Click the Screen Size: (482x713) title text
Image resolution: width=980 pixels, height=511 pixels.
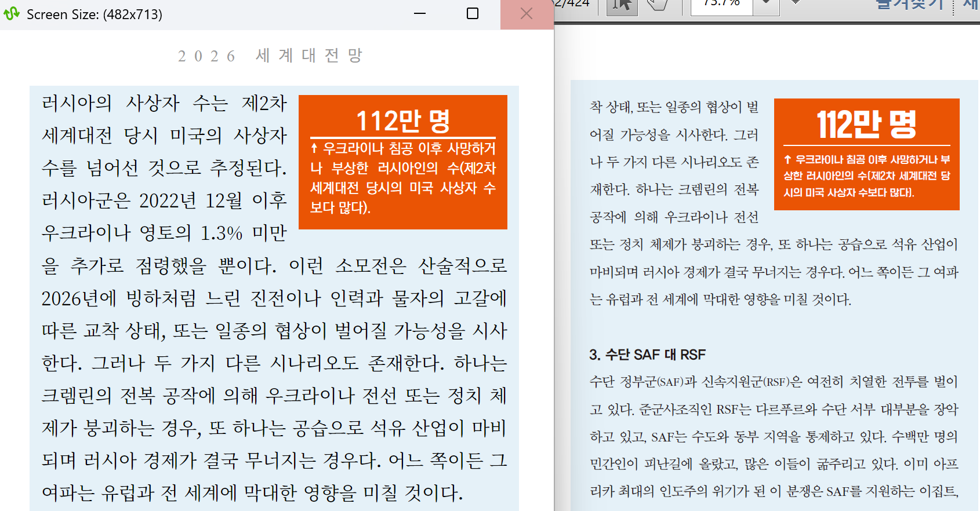coord(95,14)
